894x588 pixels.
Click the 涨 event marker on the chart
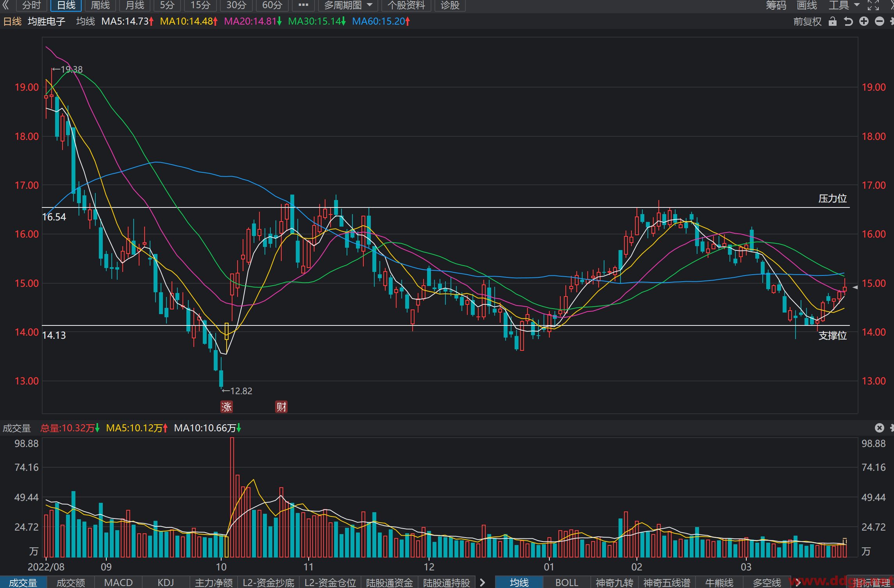(x=226, y=407)
